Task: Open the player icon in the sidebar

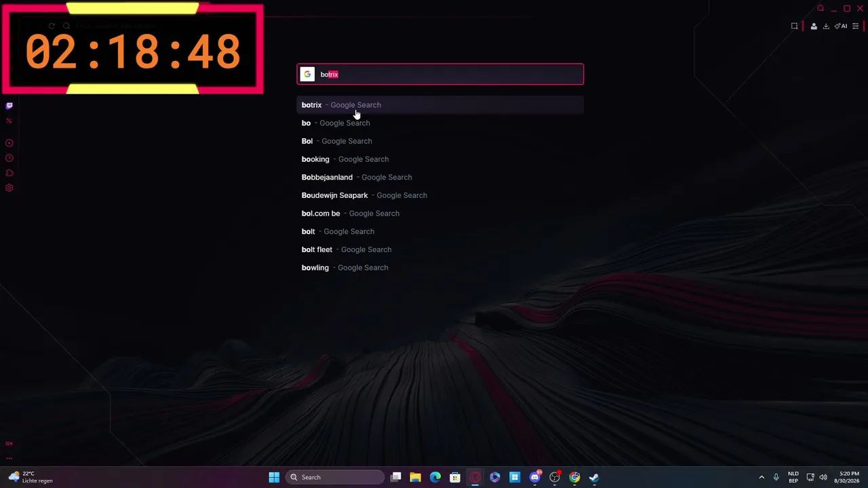Action: point(9,143)
